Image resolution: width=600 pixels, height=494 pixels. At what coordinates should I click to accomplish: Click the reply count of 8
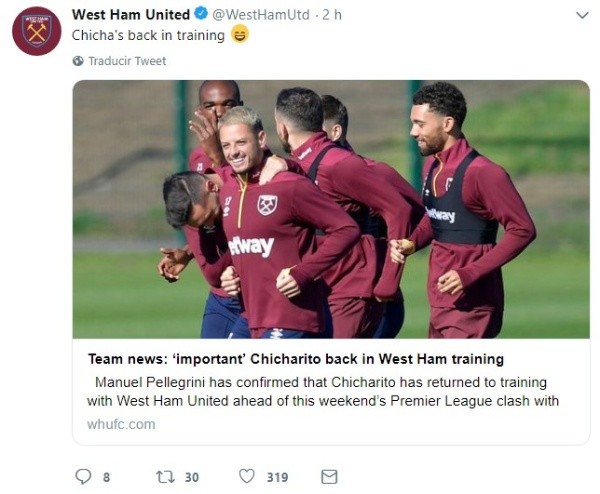point(107,477)
